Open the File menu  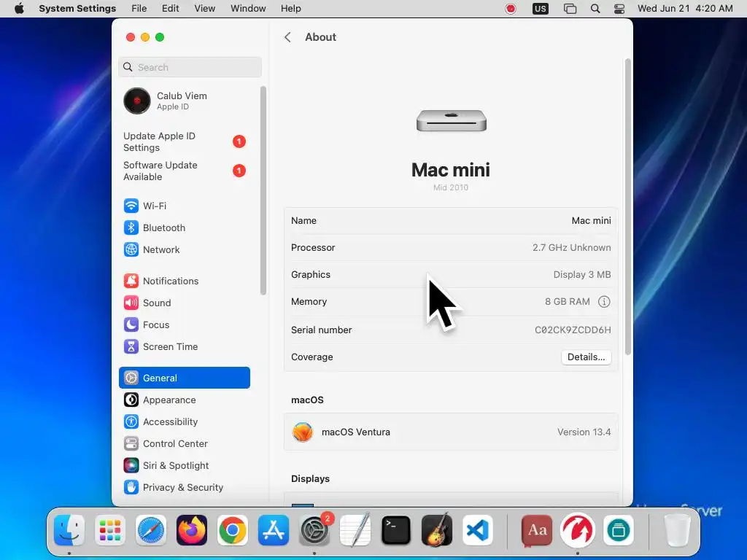pyautogui.click(x=139, y=9)
